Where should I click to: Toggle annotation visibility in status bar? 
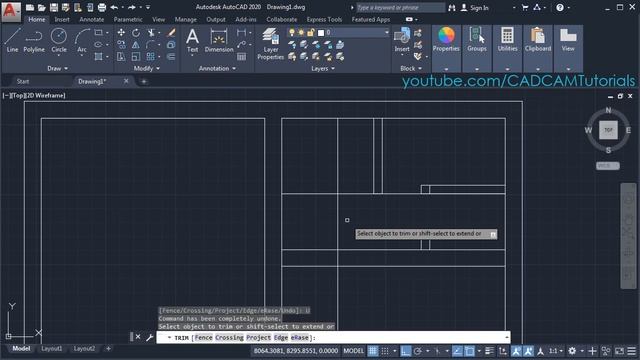tap(516, 351)
